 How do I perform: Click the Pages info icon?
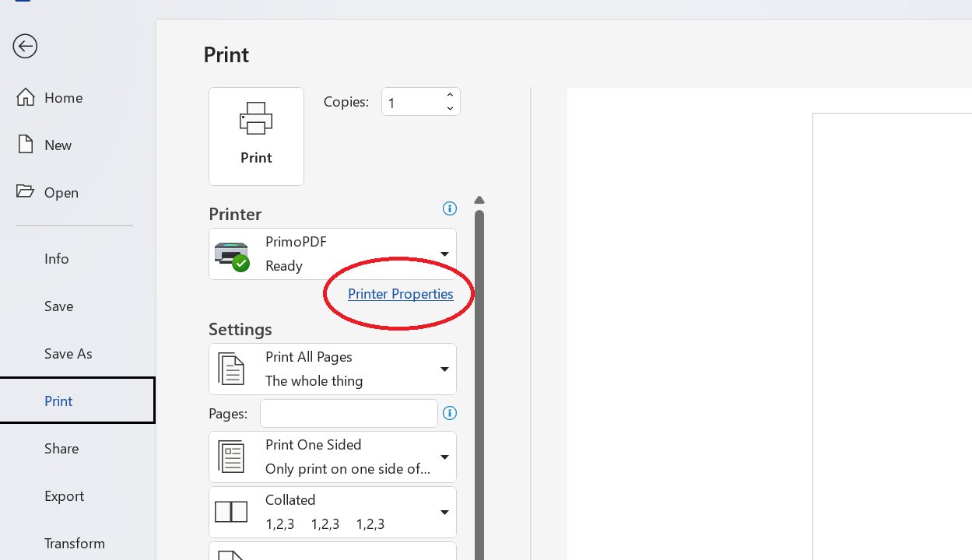449,413
